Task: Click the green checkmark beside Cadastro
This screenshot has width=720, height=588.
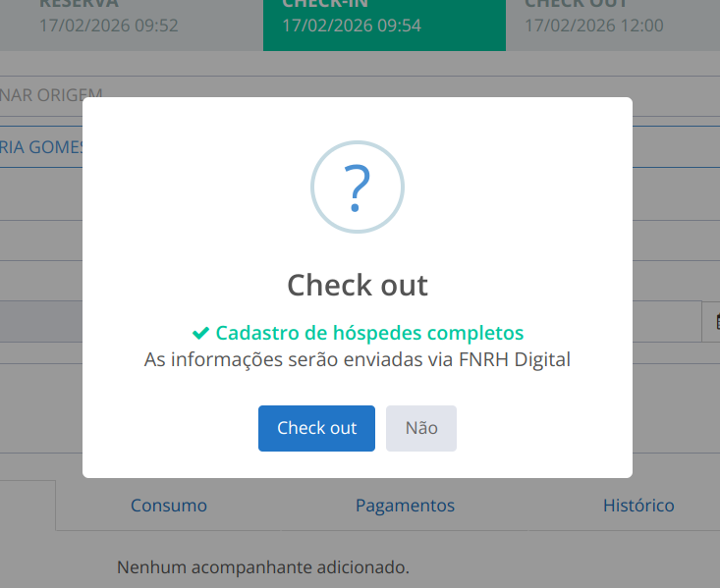Action: click(x=200, y=333)
